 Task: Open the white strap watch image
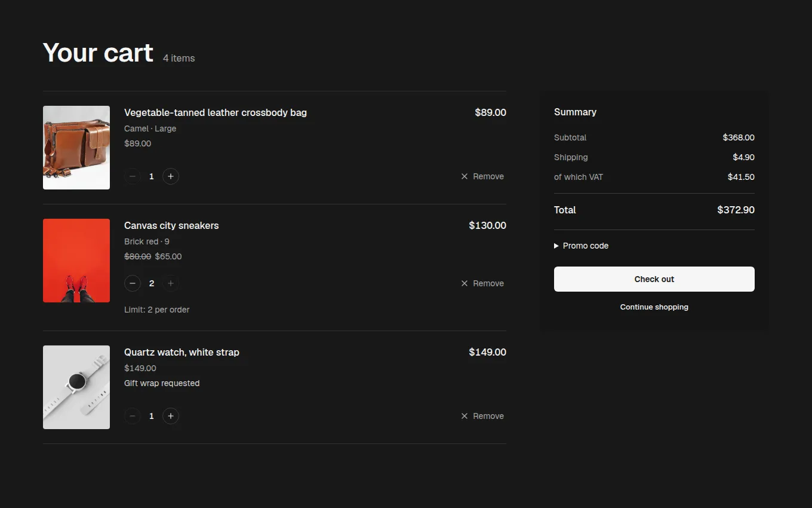pos(76,387)
